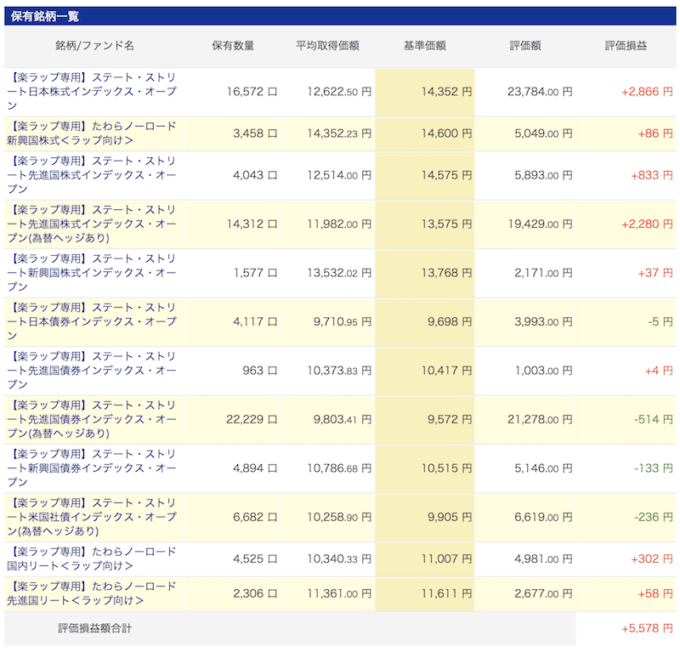This screenshot has width=680, height=652.
Task: Select the gain value +2,280 円
Action: pos(647,224)
